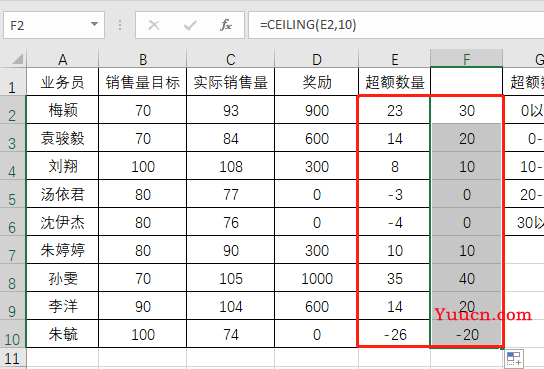The height and width of the screenshot is (369, 544).
Task: Select row 5 header
Action: click(13, 194)
